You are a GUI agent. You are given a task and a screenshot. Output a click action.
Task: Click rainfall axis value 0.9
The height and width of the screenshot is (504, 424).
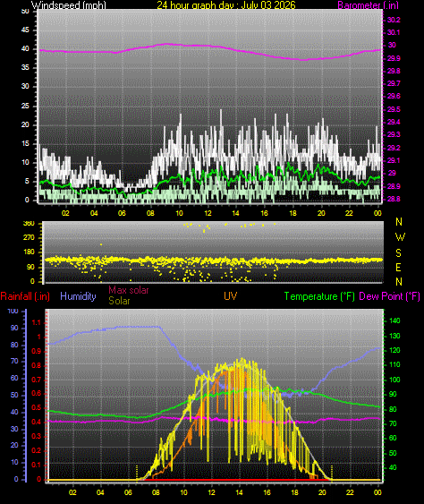[37, 351]
